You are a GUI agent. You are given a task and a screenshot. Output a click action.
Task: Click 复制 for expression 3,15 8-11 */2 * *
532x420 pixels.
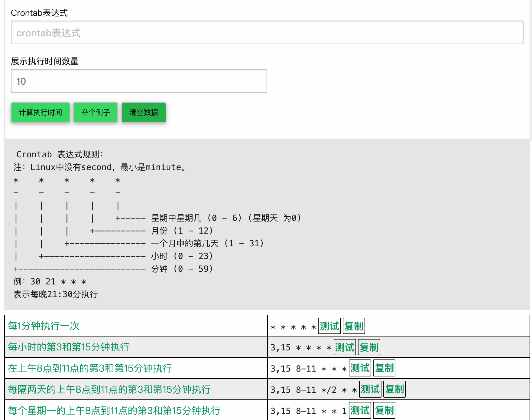click(x=394, y=389)
